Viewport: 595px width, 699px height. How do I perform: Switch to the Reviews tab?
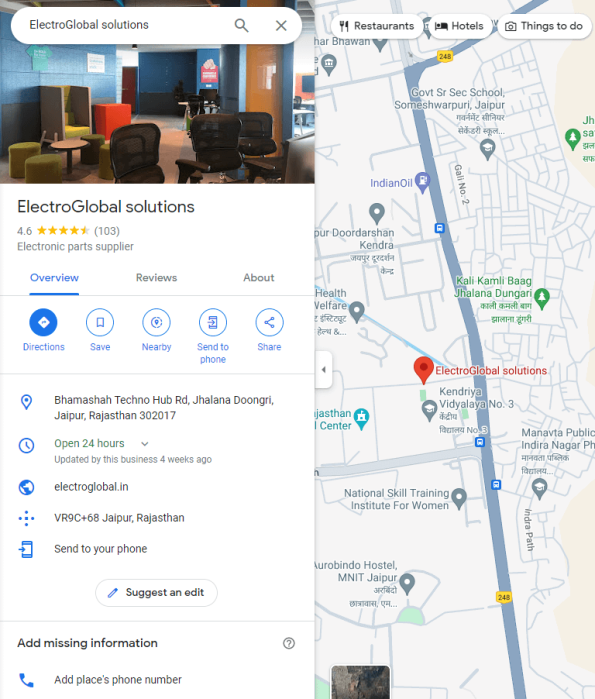point(156,278)
